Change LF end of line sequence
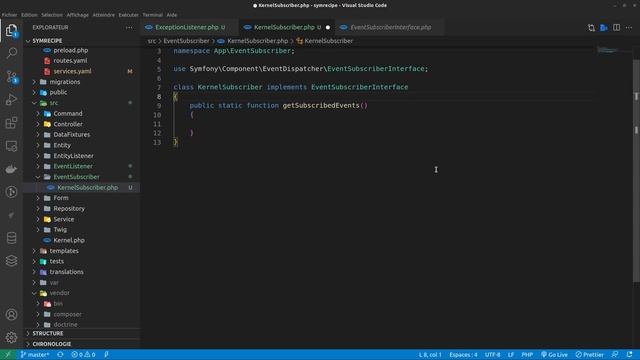The image size is (640, 360). (x=511, y=355)
